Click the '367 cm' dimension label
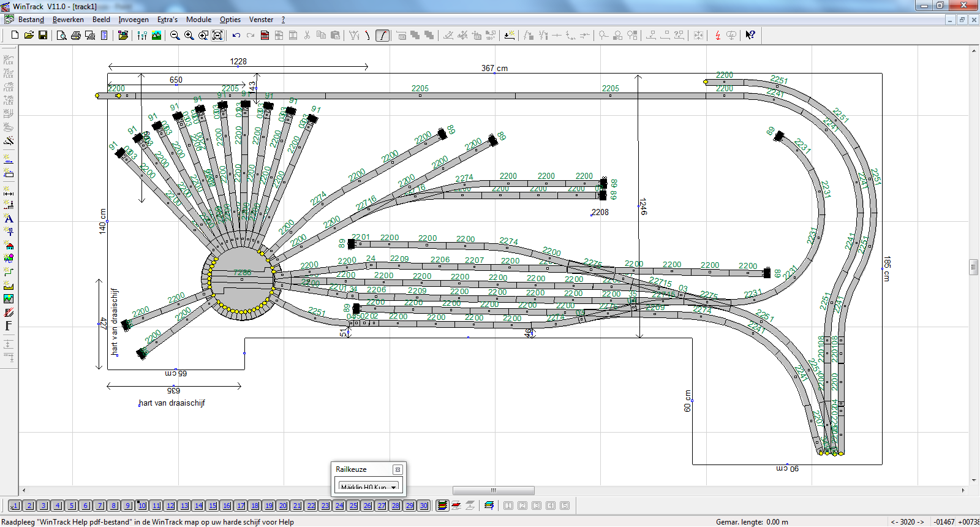 click(x=494, y=68)
